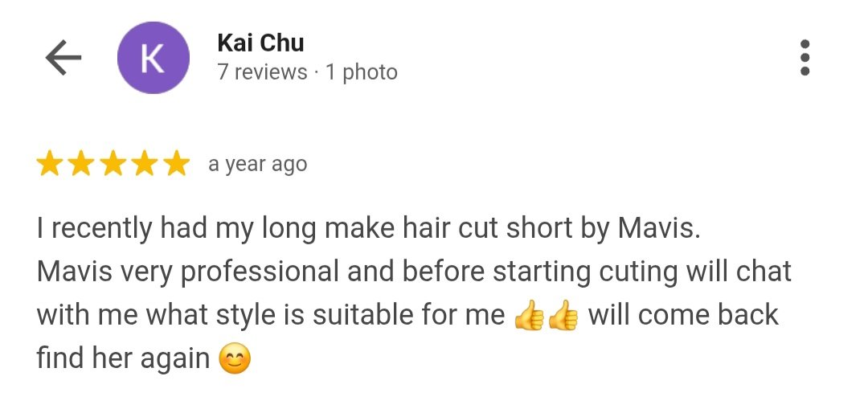The height and width of the screenshot is (409, 868).
Task: Click the first thumbs-up emoji
Action: pos(529,316)
